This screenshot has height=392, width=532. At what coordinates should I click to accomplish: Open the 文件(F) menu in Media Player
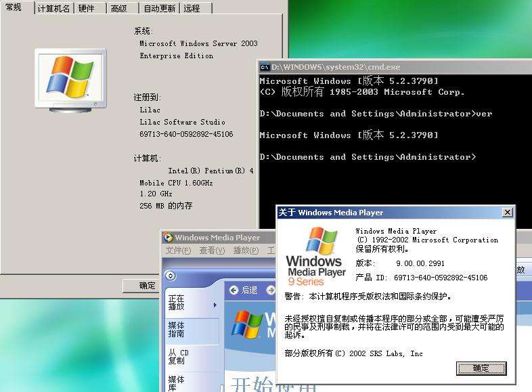pyautogui.click(x=178, y=251)
